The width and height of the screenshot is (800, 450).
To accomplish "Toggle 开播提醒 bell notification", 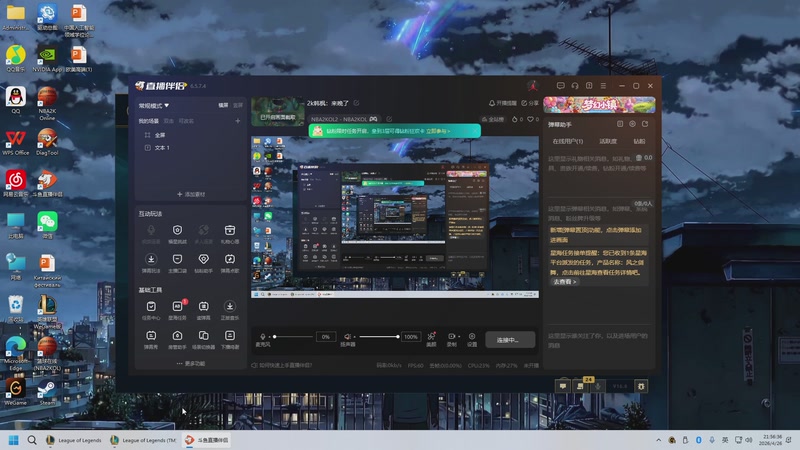I will (x=503, y=103).
